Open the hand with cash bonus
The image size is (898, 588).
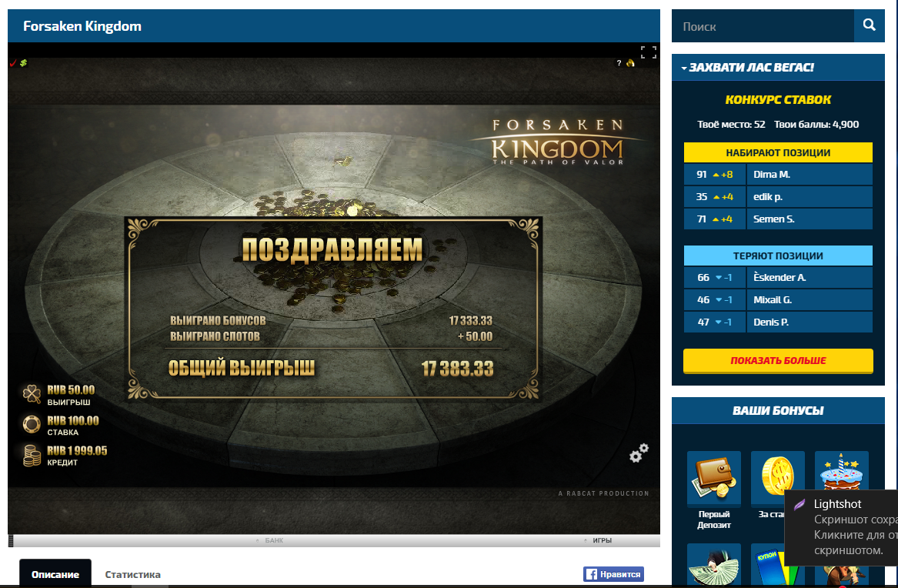point(713,564)
